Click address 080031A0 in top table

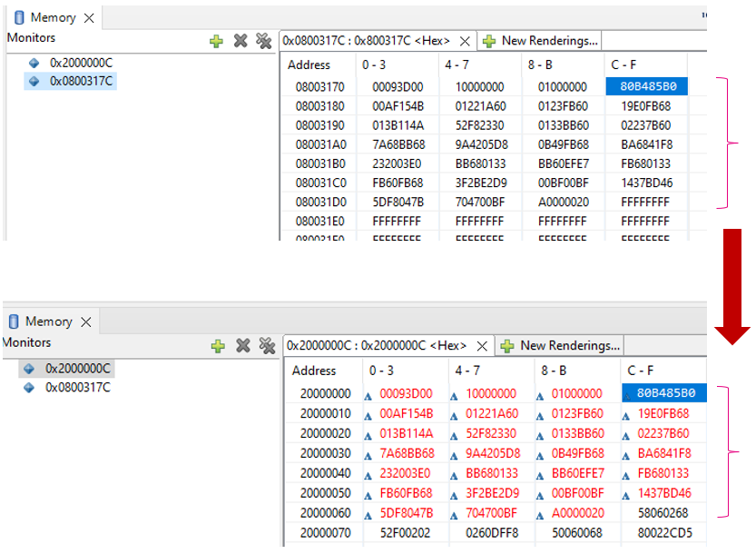pos(320,144)
